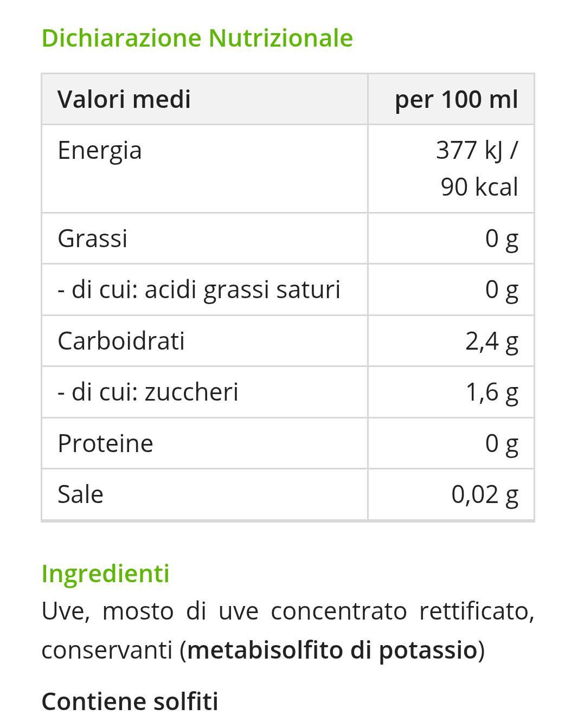Click the Grassi 0 g value

tap(502, 239)
